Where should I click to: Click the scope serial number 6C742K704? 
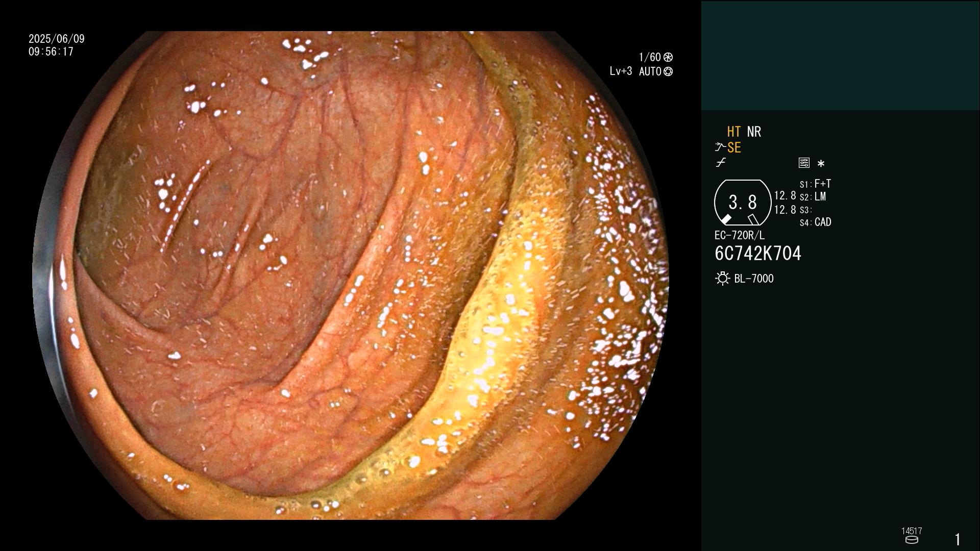(x=758, y=254)
